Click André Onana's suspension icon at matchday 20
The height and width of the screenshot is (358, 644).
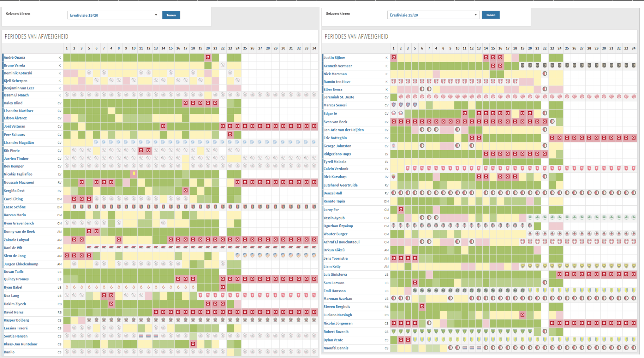coord(208,57)
